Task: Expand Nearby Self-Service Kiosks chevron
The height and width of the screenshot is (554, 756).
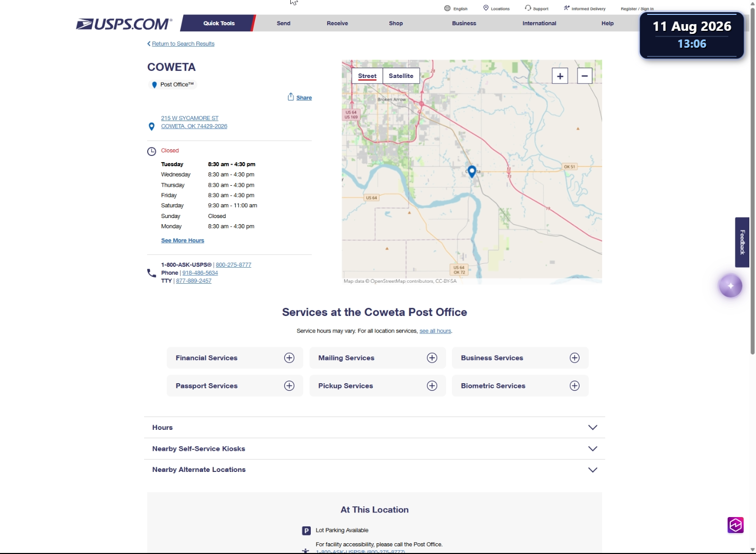Action: [x=593, y=449]
